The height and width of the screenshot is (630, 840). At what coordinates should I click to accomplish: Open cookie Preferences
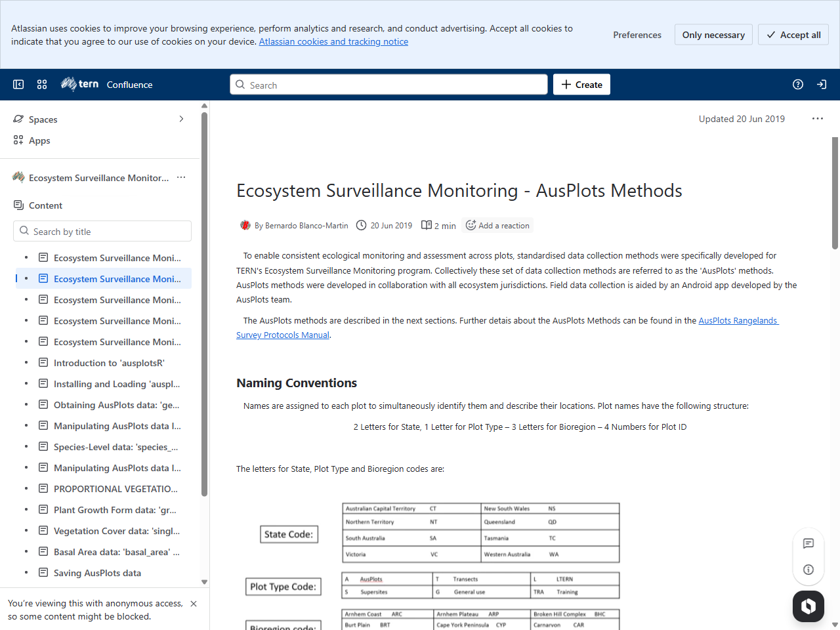point(637,34)
